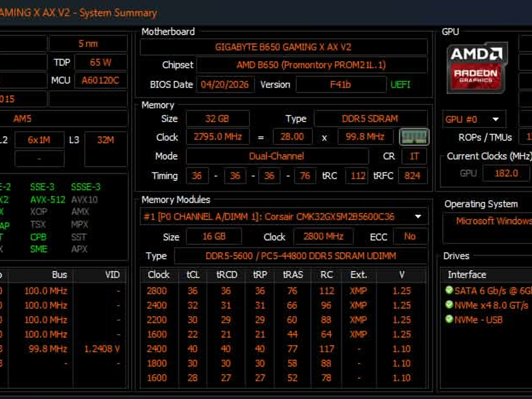Click memory clock 2795.0 MHz
532x399 pixels.
[218, 137]
